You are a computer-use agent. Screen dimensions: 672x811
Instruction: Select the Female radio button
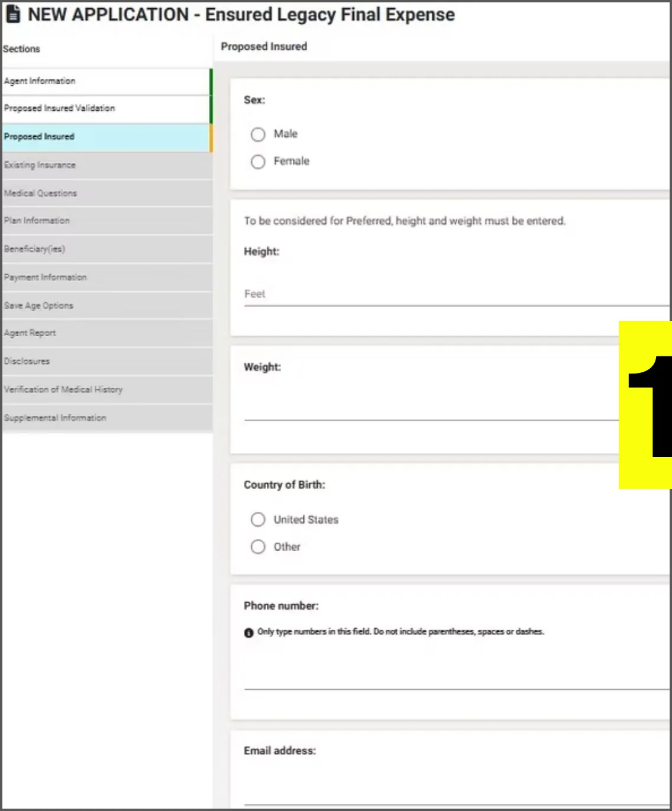coord(258,162)
